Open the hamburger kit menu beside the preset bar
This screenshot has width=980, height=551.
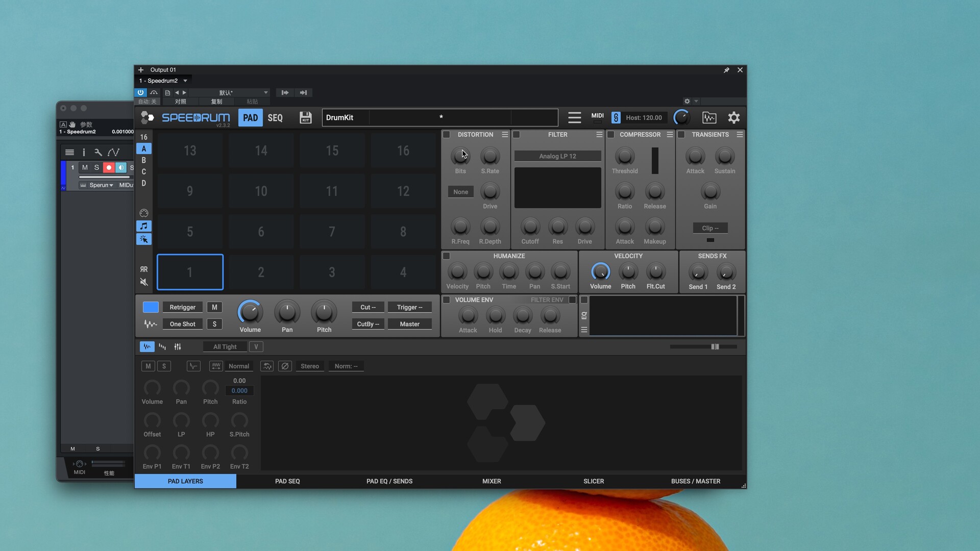pyautogui.click(x=574, y=118)
